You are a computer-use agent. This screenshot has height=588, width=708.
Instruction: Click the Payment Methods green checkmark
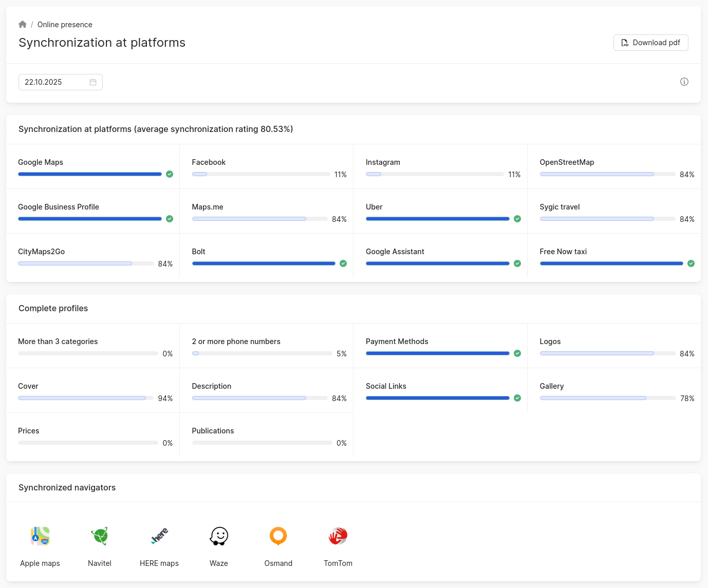pyautogui.click(x=517, y=353)
